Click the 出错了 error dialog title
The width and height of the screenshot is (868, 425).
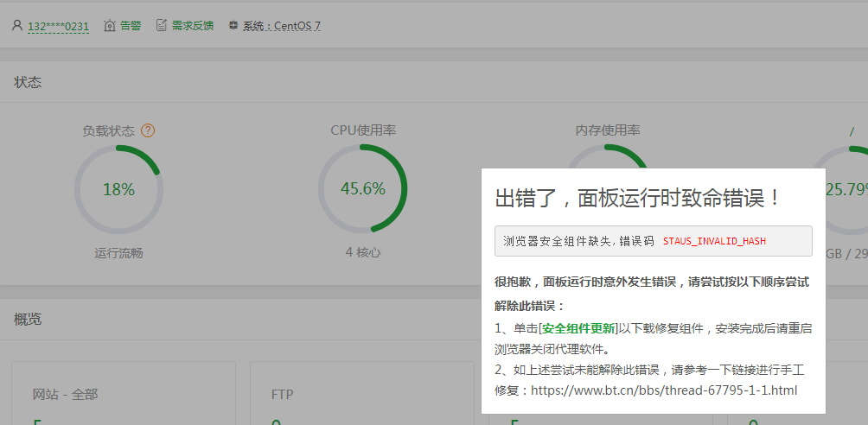point(638,198)
